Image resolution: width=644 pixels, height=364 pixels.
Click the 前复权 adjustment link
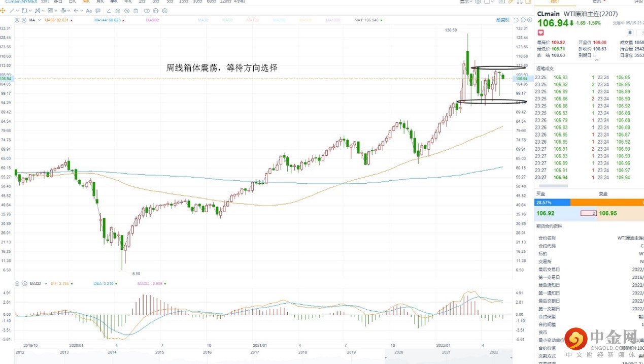click(x=502, y=20)
